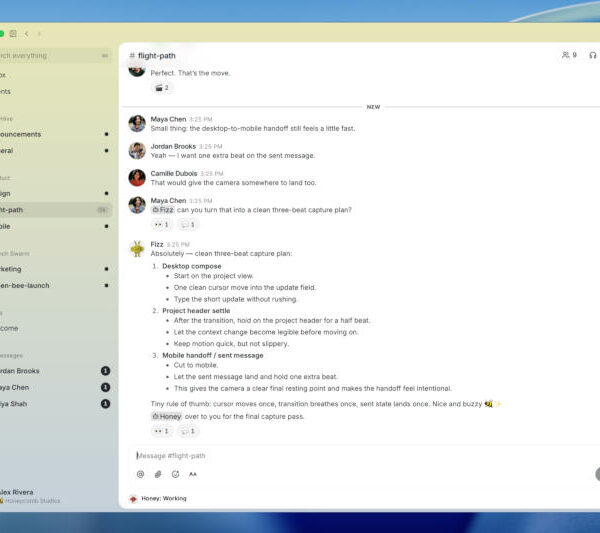Open direct message with Maya Chen
Screen dimensions: 600x533
click(x=55, y=388)
